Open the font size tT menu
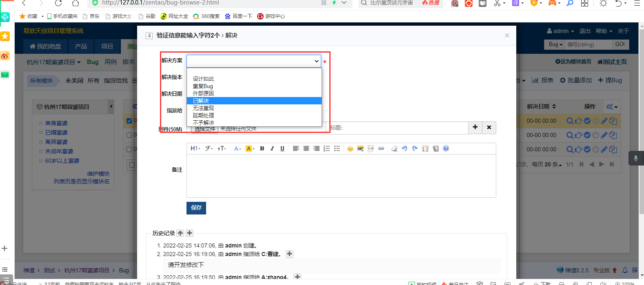This screenshot has width=644, height=285. click(222, 148)
